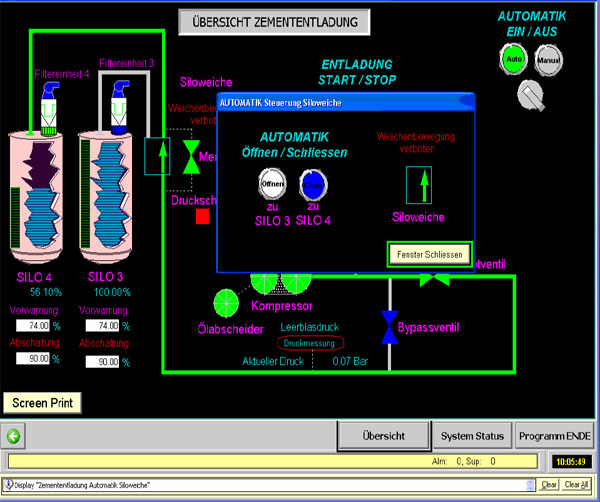Click the Screen Print button
The width and height of the screenshot is (600, 502).
pyautogui.click(x=42, y=403)
